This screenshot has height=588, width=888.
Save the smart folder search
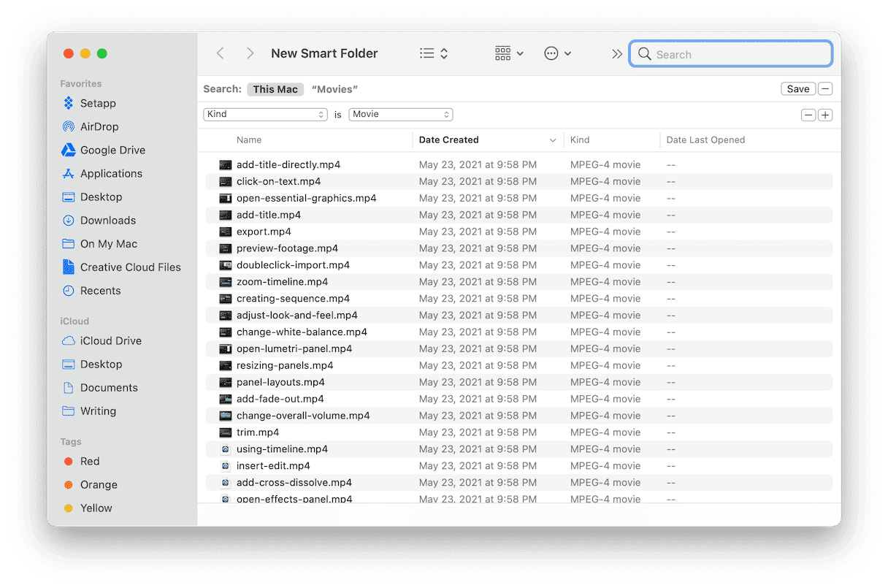pyautogui.click(x=797, y=89)
